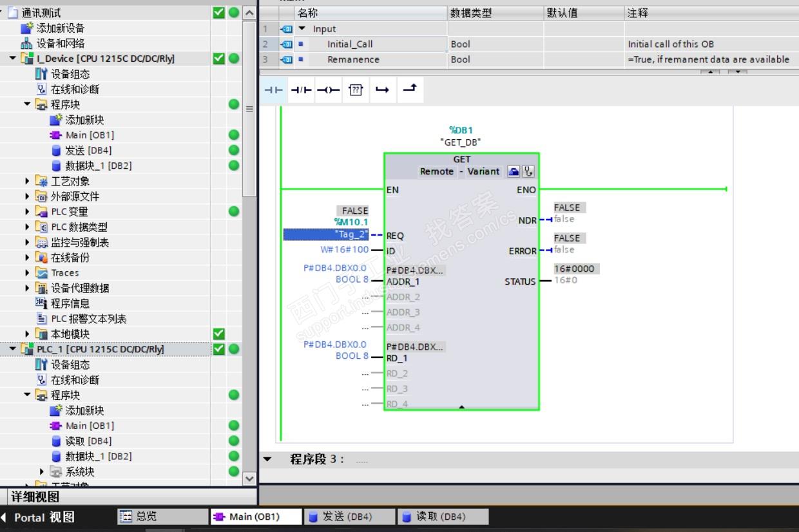This screenshot has height=532, width=799.
Task: Click green status dot beside PLC 变量
Action: [x=234, y=211]
